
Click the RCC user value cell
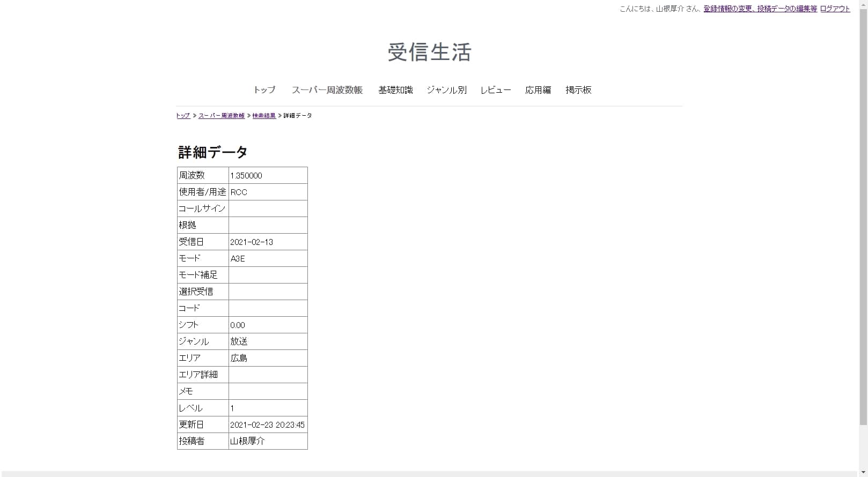coord(268,192)
